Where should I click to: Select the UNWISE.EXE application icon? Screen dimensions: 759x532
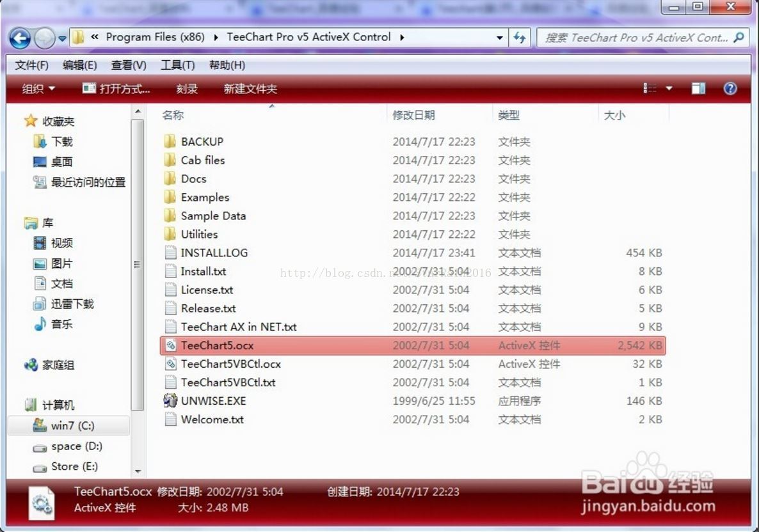pos(170,400)
